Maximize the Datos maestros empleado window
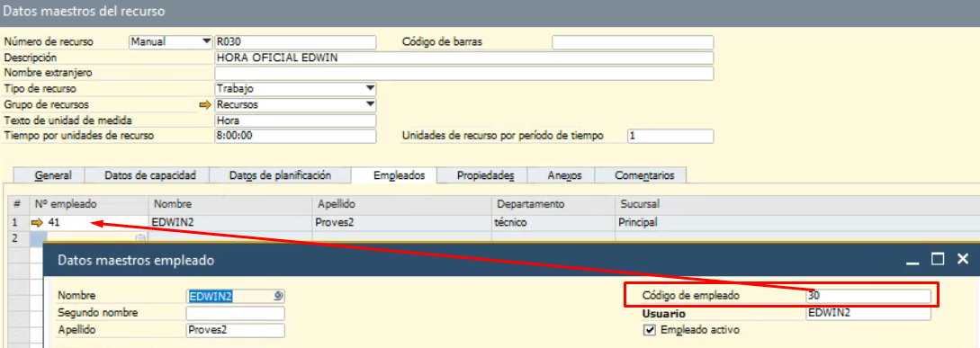 938,259
